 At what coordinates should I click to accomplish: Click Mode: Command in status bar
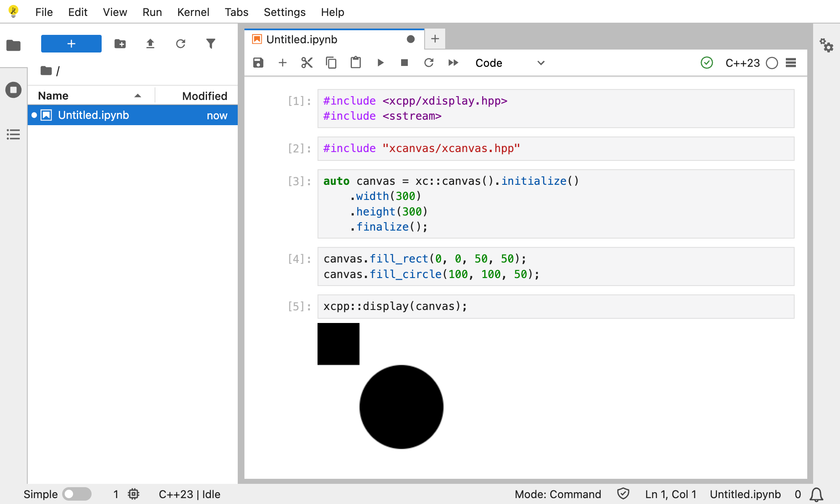tap(558, 494)
